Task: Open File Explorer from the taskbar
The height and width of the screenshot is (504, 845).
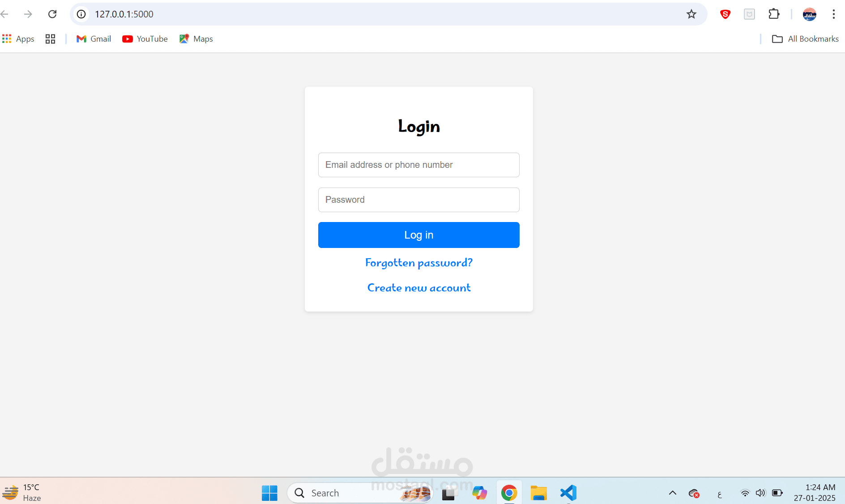Action: (539, 493)
